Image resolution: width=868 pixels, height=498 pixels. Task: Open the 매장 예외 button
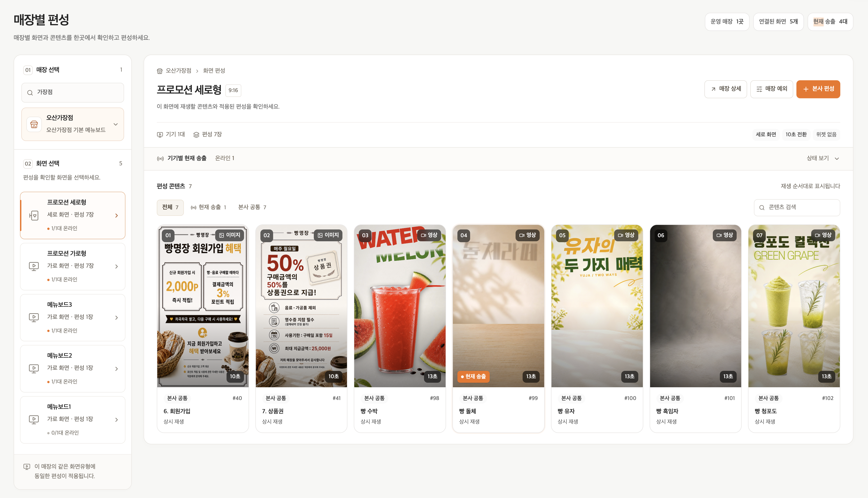771,89
